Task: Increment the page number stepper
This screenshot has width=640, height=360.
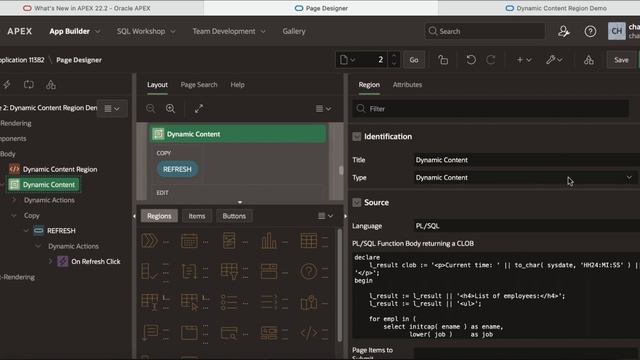Action: click(x=394, y=56)
